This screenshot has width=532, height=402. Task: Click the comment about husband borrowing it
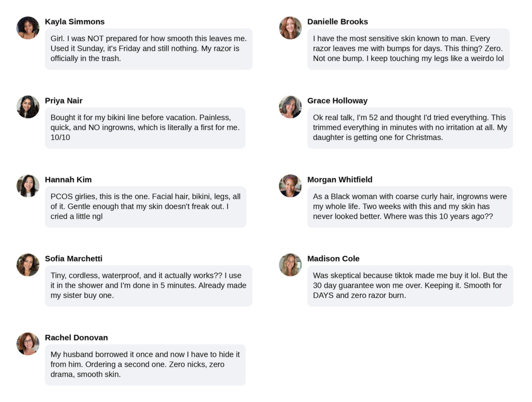tap(145, 365)
